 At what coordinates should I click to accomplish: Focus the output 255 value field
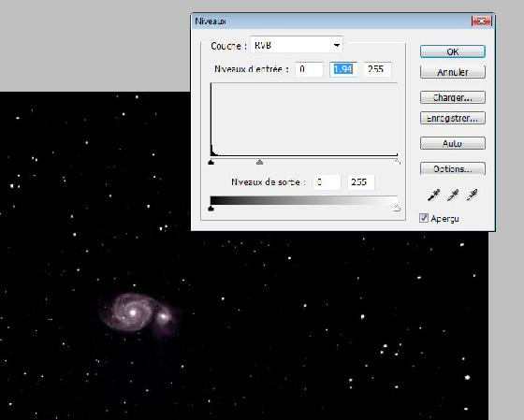click(361, 182)
